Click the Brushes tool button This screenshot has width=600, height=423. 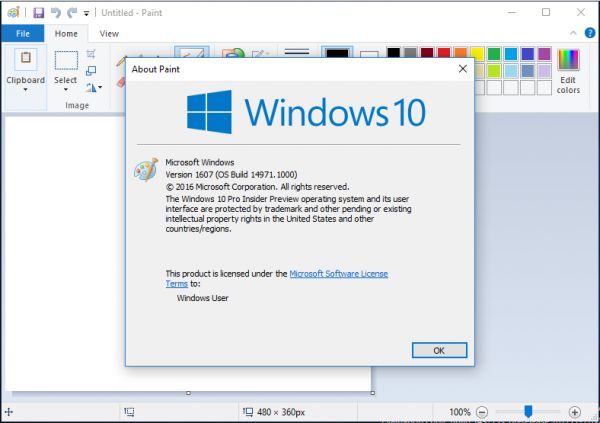point(191,52)
